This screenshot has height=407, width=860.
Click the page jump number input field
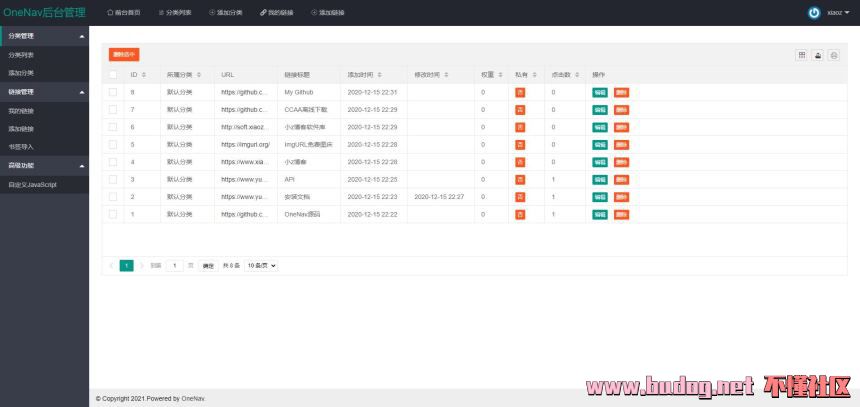175,266
